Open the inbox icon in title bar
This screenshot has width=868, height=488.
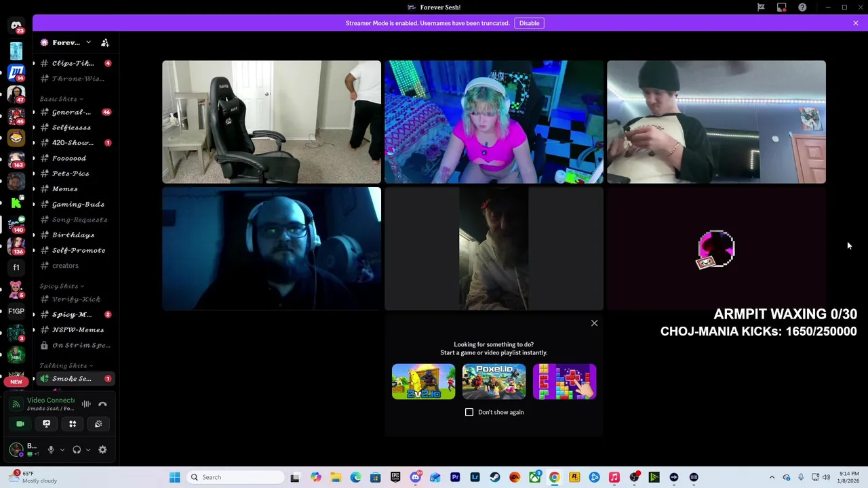pyautogui.click(x=782, y=7)
